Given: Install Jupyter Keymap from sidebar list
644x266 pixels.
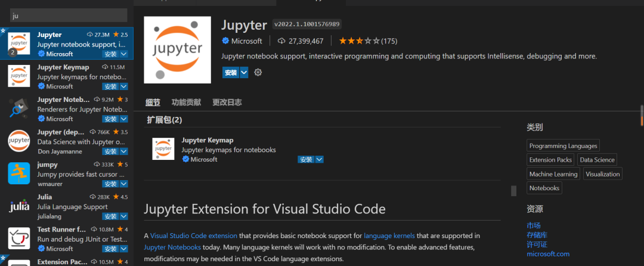Looking at the screenshot, I should (x=110, y=86).
